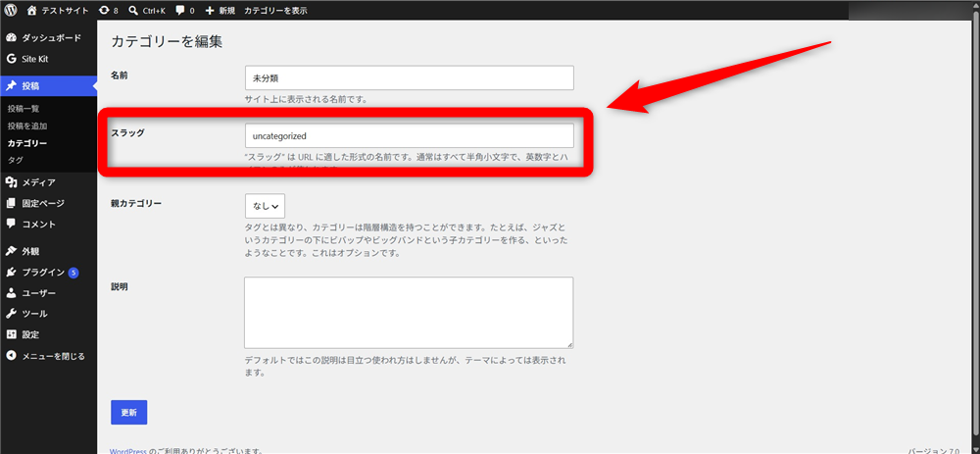Click the 外観 menu label
Image resolution: width=980 pixels, height=454 pixels.
coord(30,251)
